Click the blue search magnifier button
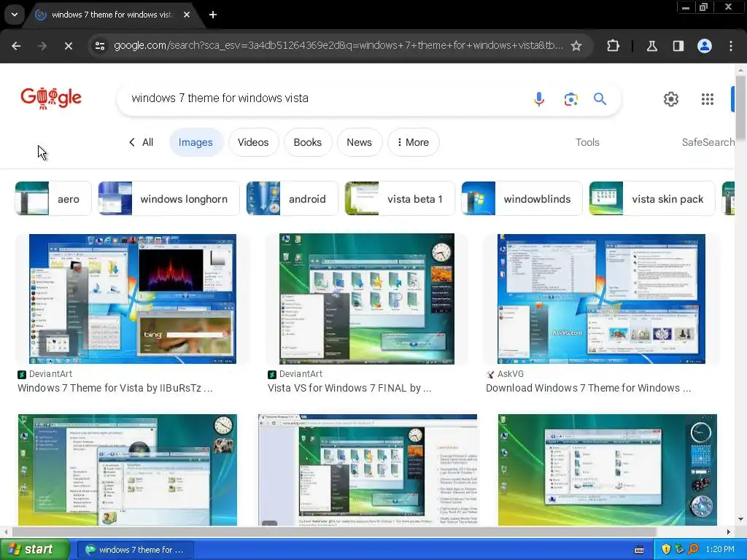Image resolution: width=747 pixels, height=560 pixels. (x=600, y=98)
